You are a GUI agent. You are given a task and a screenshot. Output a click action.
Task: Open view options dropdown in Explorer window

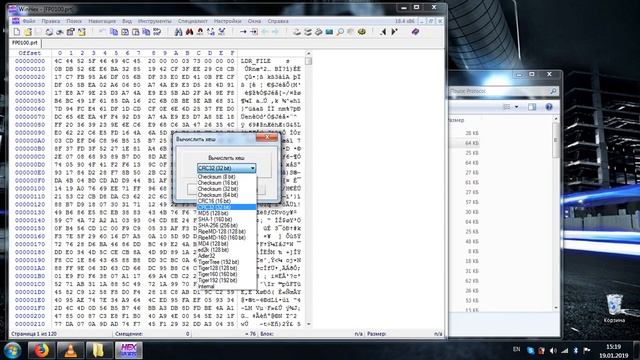(x=516, y=107)
